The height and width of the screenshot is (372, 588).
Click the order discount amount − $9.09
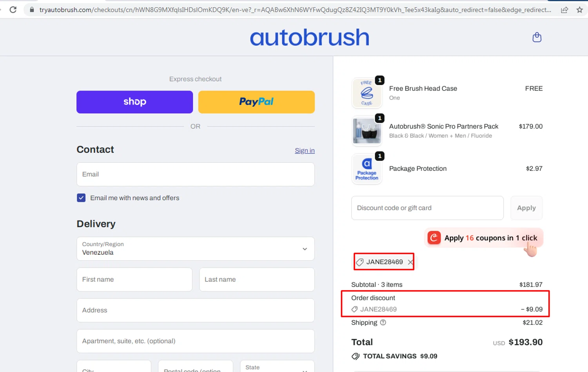[x=532, y=309]
